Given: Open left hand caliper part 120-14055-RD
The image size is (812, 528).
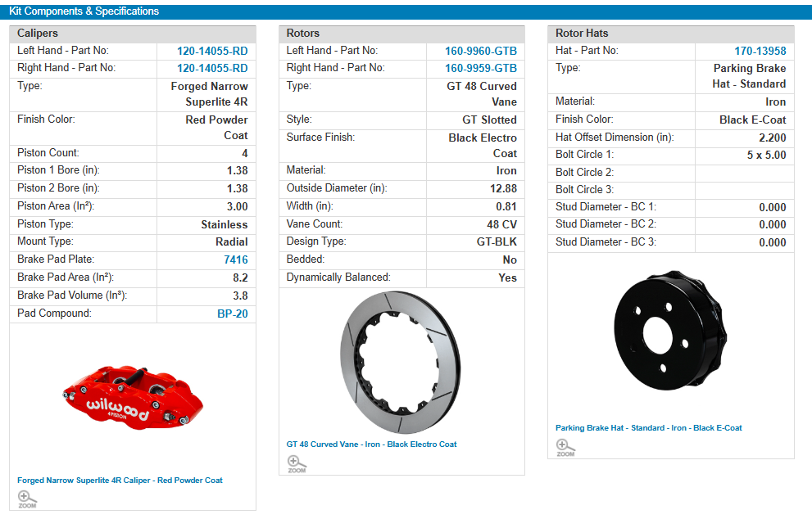Looking at the screenshot, I should tap(212, 51).
